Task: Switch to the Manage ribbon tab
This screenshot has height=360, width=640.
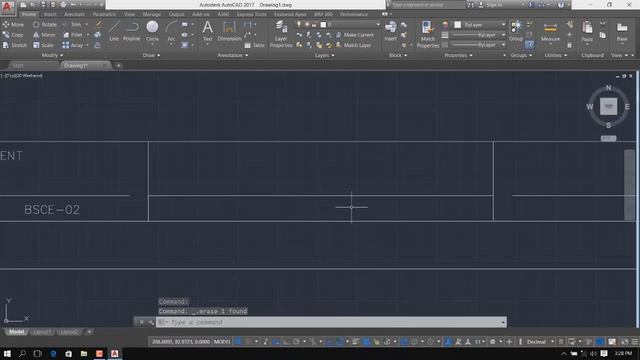Action: pos(151,14)
